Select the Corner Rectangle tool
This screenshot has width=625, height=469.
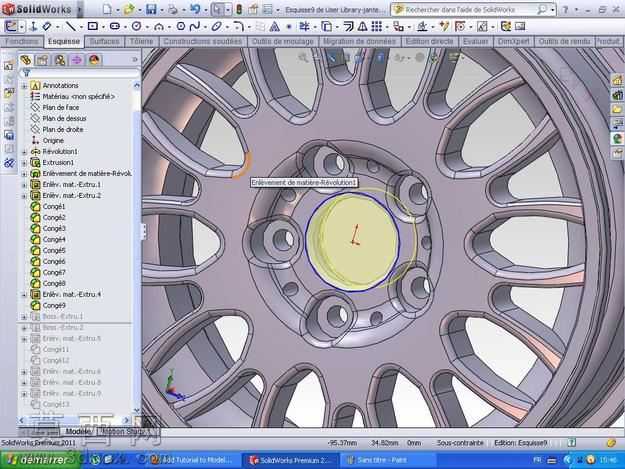92,26
